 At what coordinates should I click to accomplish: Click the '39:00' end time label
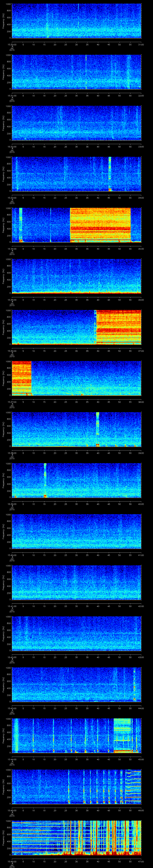click(141, 453)
